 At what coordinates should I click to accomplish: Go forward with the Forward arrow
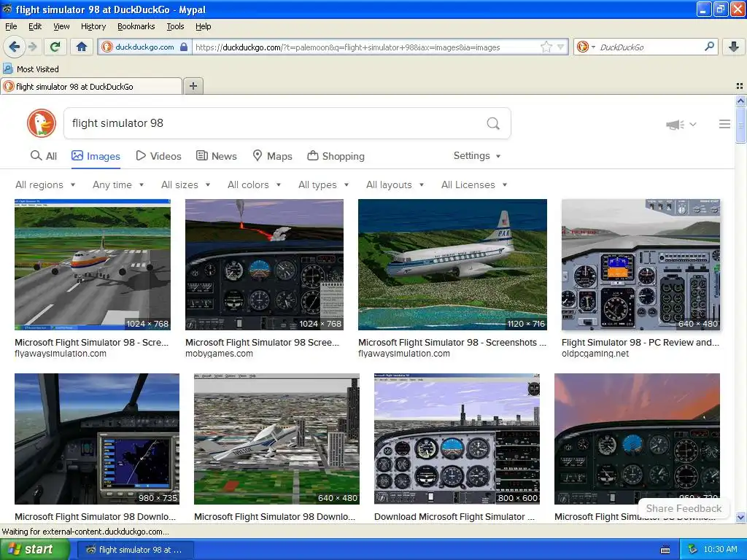33,47
